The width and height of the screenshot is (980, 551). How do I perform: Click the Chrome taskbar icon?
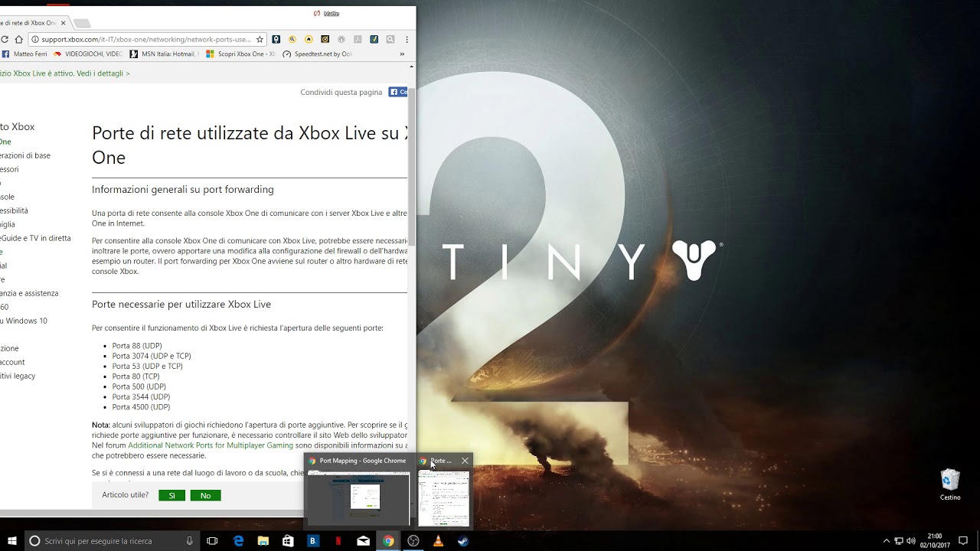[x=388, y=541]
